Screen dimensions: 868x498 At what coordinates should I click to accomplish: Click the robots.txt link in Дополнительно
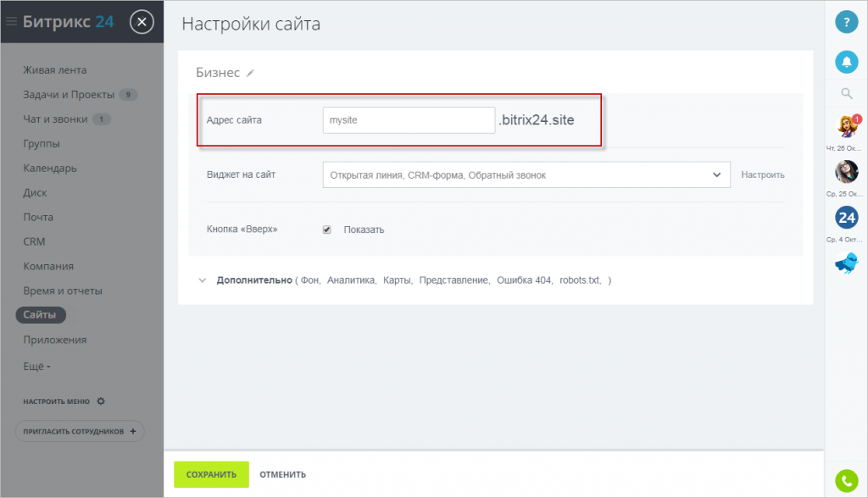tap(580, 280)
